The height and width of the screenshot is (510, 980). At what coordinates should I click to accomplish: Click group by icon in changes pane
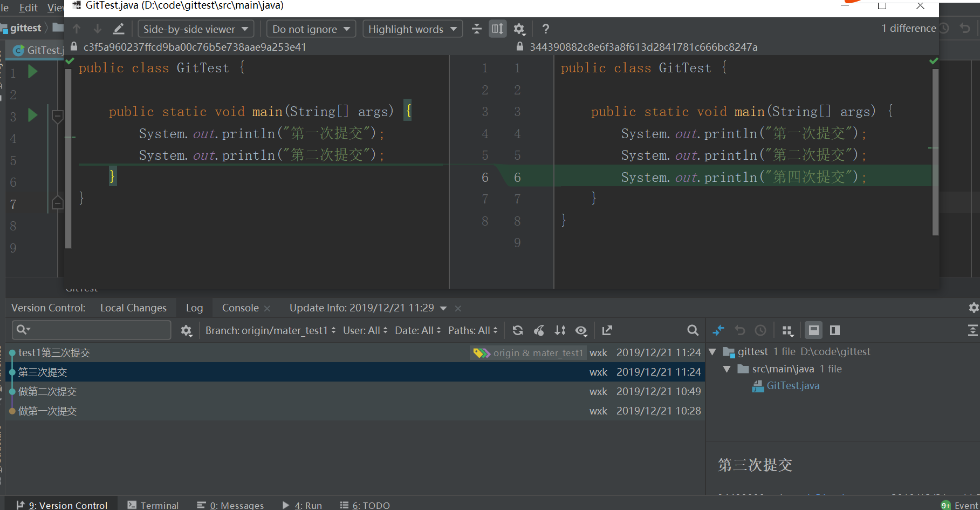tap(787, 330)
